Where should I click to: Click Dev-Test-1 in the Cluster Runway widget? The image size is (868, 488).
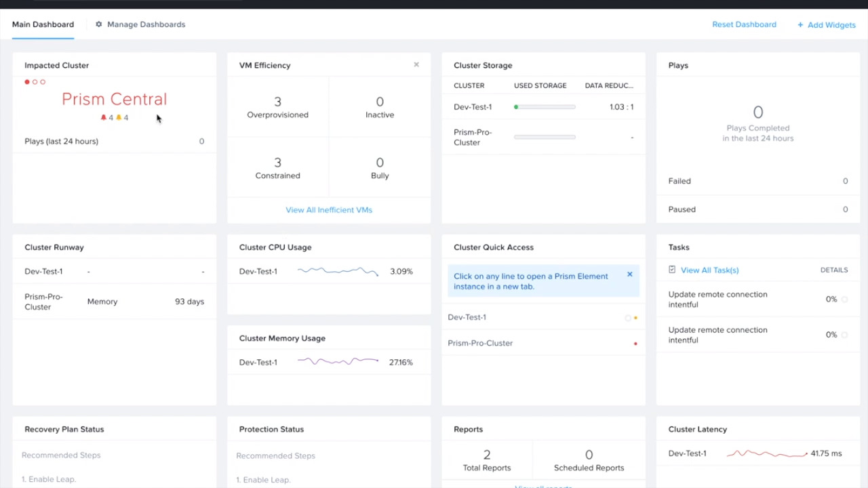[43, 271]
